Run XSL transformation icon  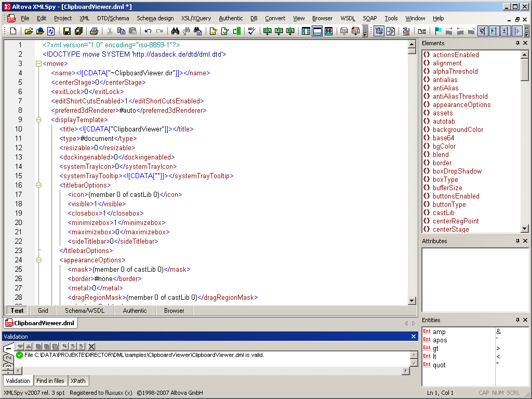[268, 31]
